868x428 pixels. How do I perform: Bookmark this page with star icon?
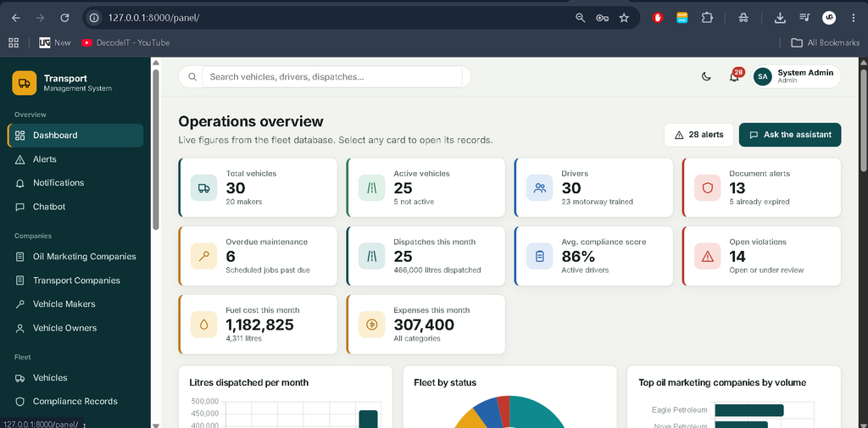[624, 18]
